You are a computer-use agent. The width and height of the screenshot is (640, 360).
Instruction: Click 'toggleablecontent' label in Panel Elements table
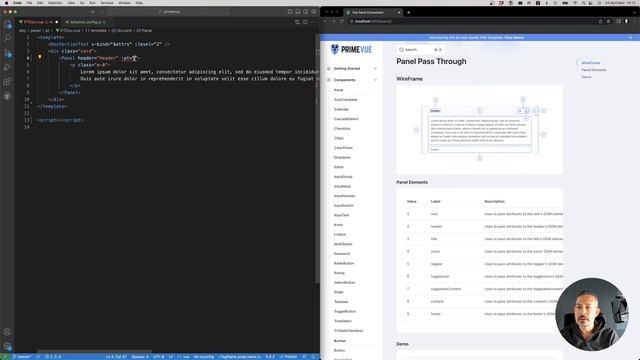(446, 289)
